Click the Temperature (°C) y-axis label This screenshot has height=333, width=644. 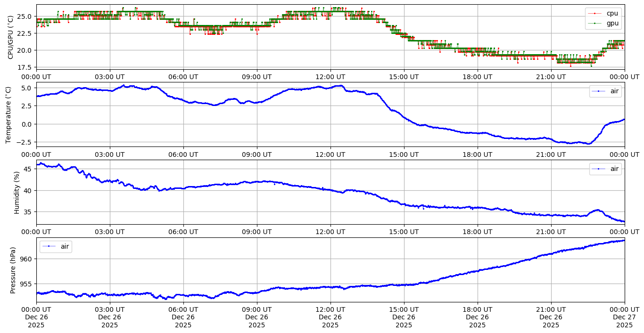[x=8, y=114]
